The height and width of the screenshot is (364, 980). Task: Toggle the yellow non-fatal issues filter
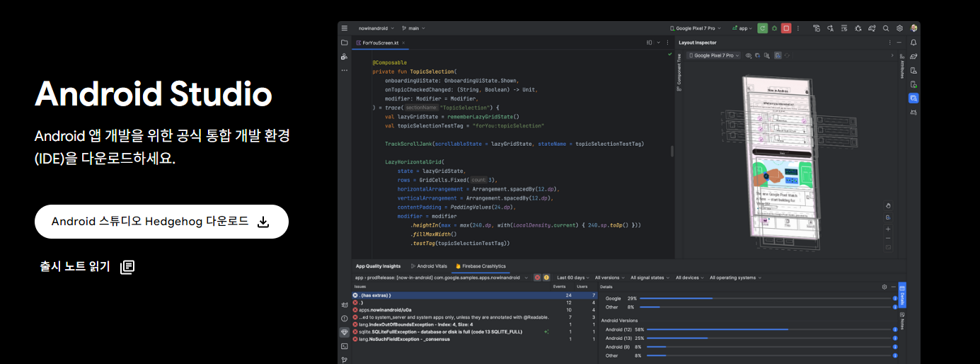click(546, 278)
